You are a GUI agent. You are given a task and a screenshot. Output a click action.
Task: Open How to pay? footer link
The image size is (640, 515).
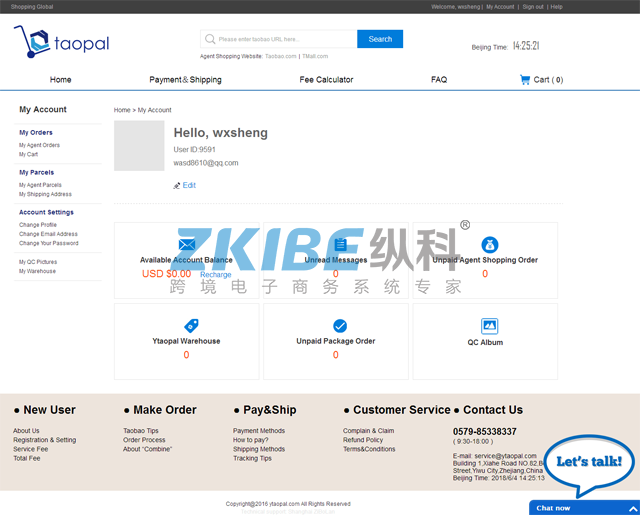(x=251, y=440)
